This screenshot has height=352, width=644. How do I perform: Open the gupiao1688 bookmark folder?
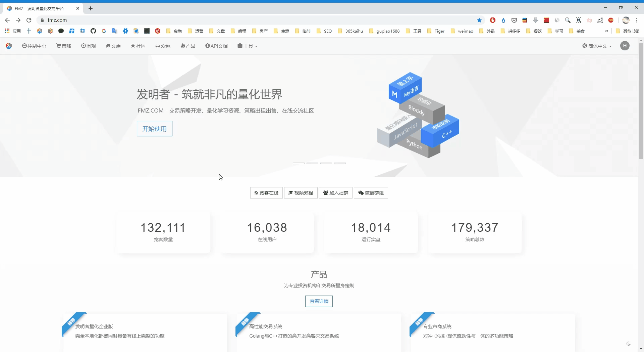tap(384, 31)
